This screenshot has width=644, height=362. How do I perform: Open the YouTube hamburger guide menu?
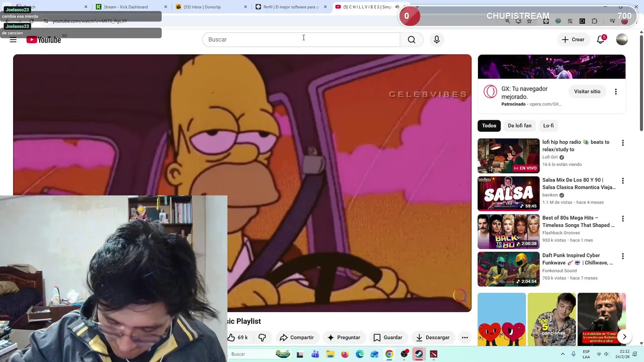coord(13,40)
